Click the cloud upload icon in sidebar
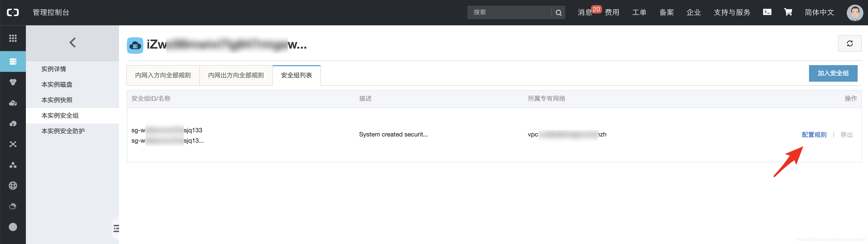The width and height of the screenshot is (868, 244). click(13, 124)
